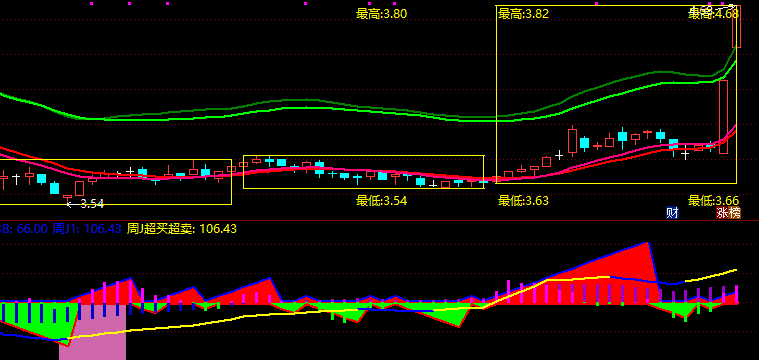Click the 最高:3.82 price label
This screenshot has width=759, height=360.
pos(524,14)
